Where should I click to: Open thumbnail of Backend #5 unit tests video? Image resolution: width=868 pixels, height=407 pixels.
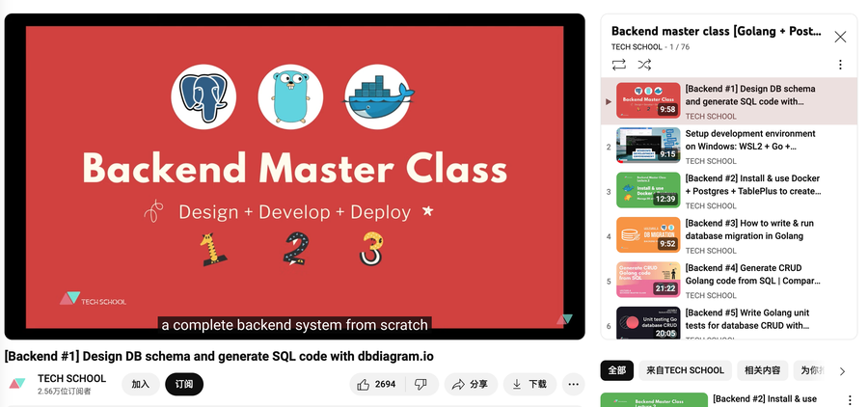click(648, 323)
